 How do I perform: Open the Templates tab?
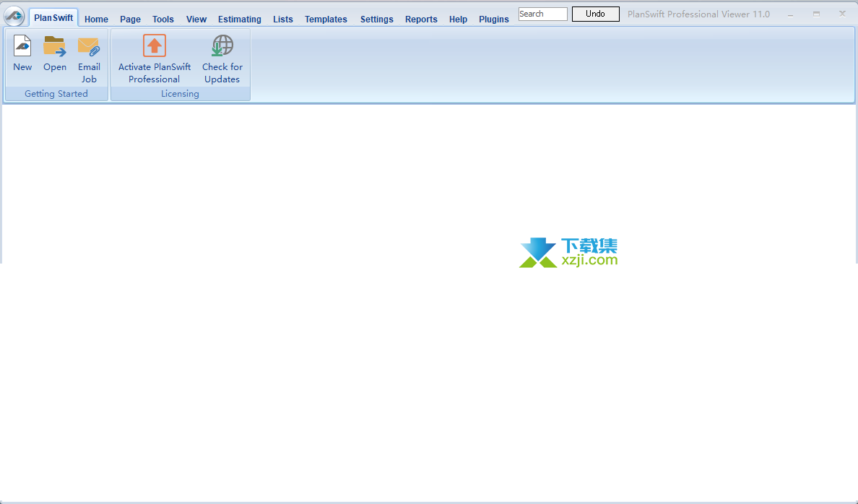pyautogui.click(x=326, y=19)
